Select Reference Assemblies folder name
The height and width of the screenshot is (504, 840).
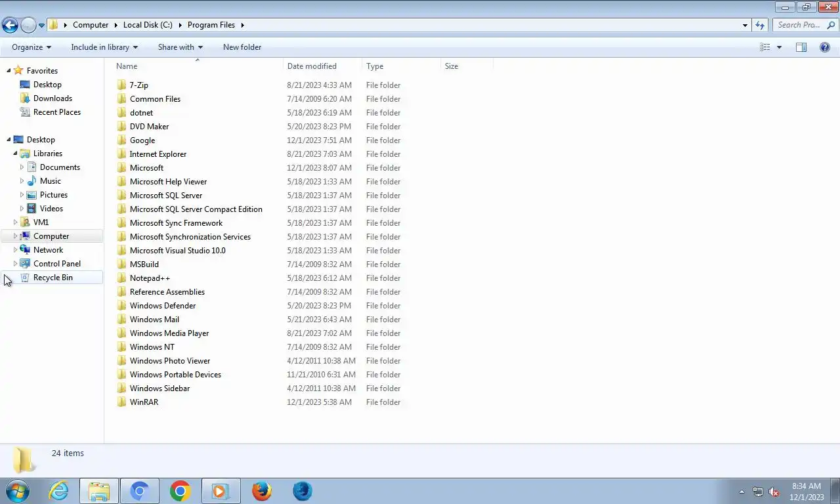167,292
